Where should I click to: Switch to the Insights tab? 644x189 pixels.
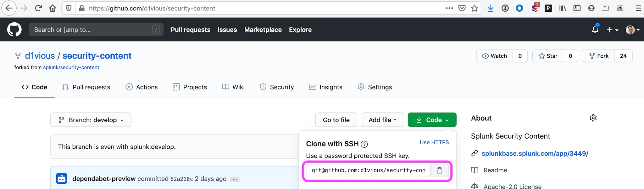[x=325, y=87]
